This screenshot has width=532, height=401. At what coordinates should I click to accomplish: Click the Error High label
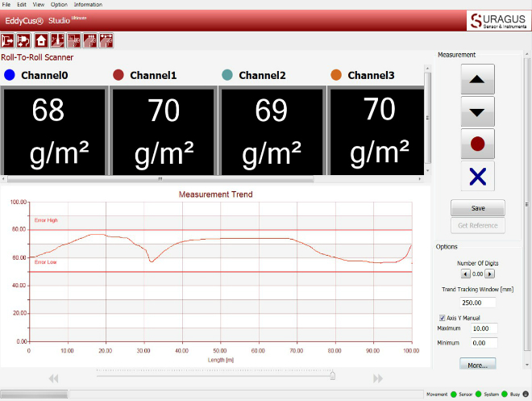[46, 220]
